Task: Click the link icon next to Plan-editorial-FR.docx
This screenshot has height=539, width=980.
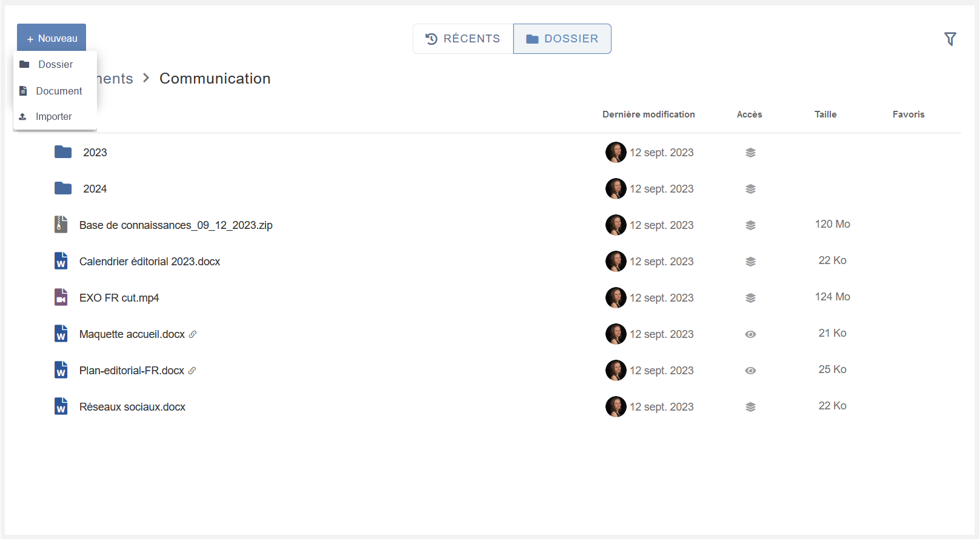Action: pos(192,371)
